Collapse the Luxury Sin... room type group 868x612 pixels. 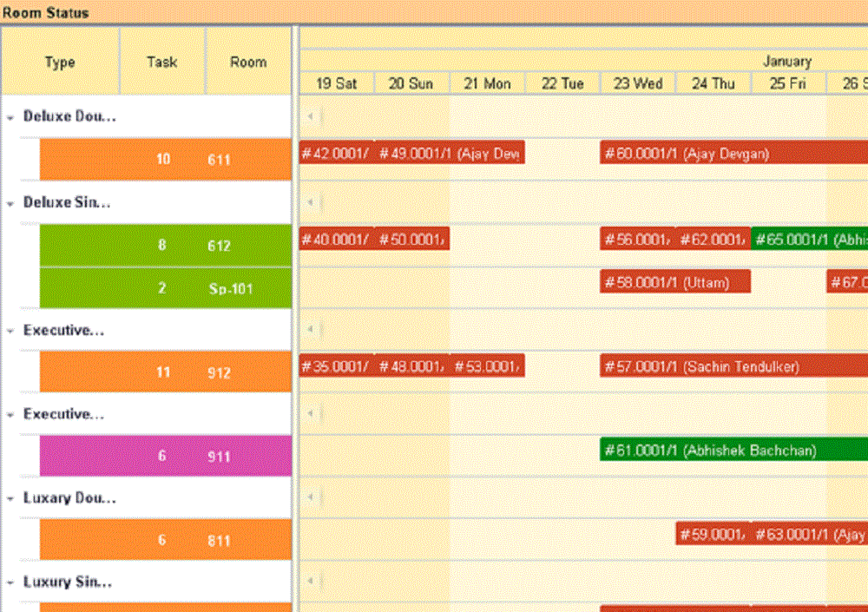tap(10, 582)
